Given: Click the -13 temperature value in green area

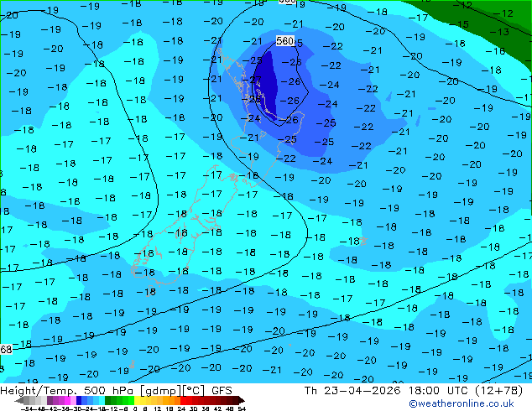Looking at the screenshot, I should click(x=499, y=32).
